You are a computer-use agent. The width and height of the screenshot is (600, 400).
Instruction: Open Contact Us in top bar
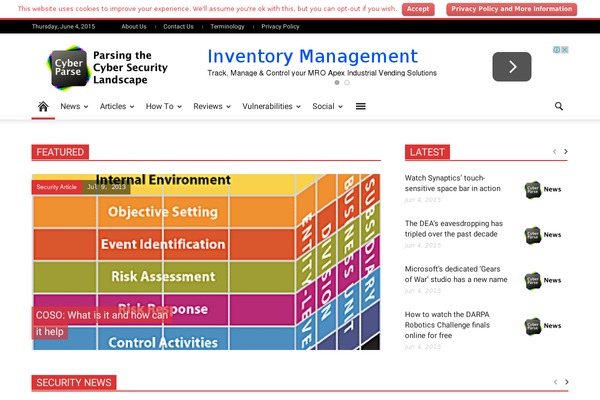[178, 26]
